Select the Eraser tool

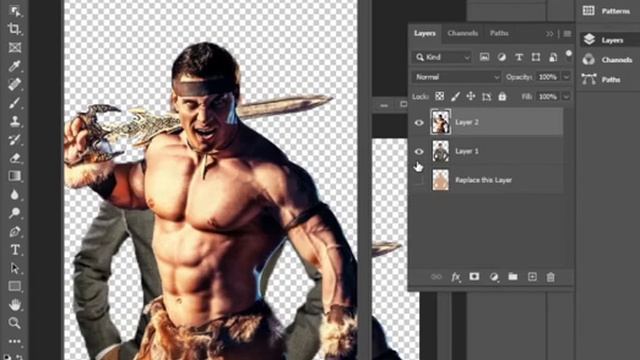point(15,158)
